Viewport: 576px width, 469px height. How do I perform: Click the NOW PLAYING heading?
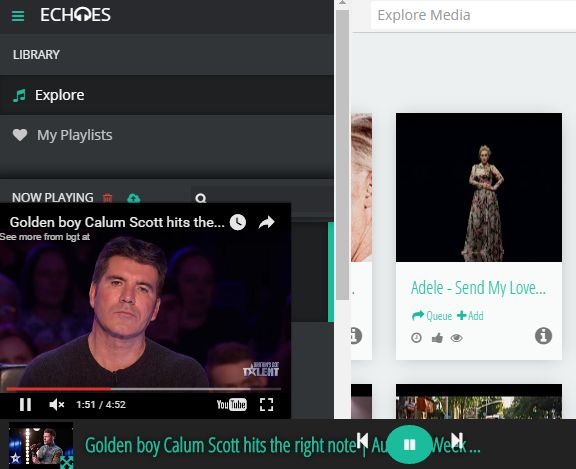(x=53, y=198)
